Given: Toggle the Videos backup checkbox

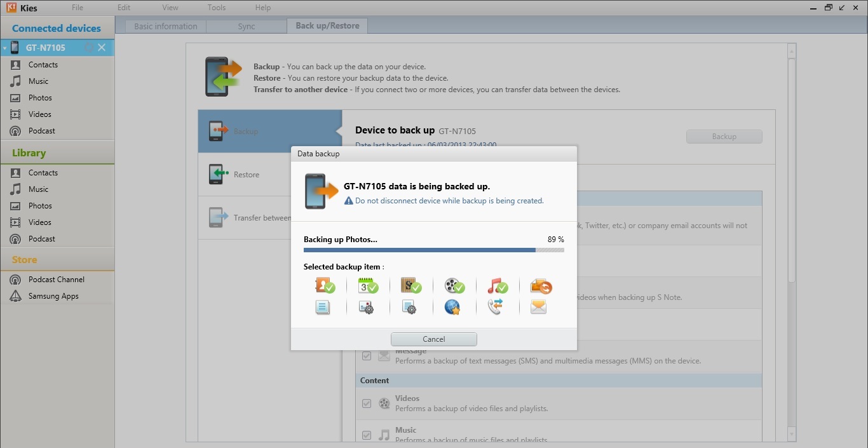Looking at the screenshot, I should (367, 404).
